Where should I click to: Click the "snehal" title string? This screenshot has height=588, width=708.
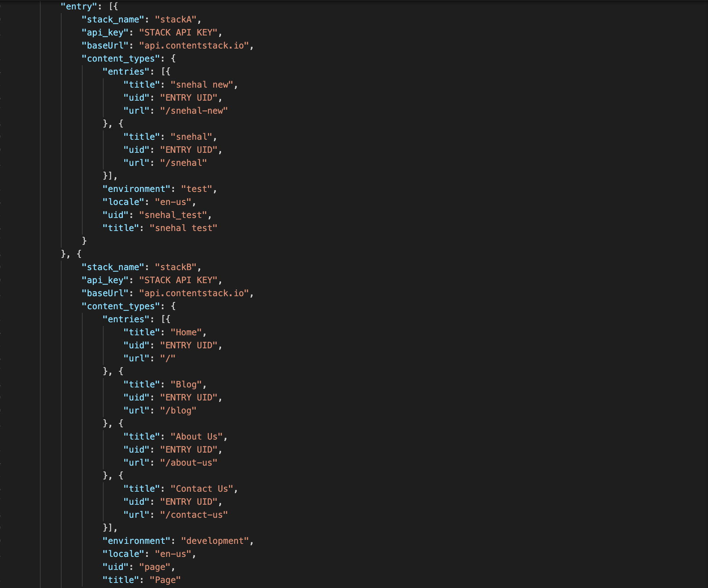[x=193, y=137]
